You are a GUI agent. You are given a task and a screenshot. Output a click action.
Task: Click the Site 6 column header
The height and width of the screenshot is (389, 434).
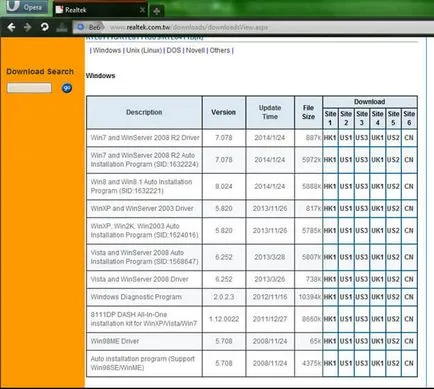[x=409, y=118]
